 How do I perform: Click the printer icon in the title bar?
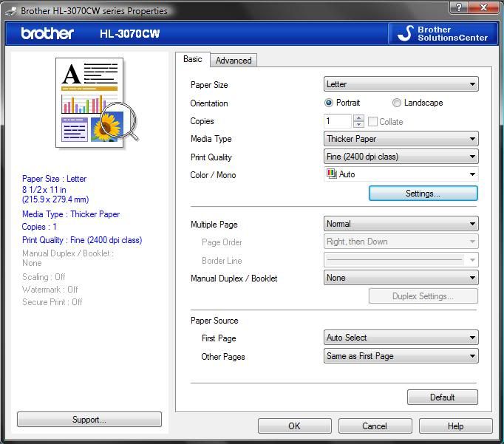pyautogui.click(x=10, y=10)
